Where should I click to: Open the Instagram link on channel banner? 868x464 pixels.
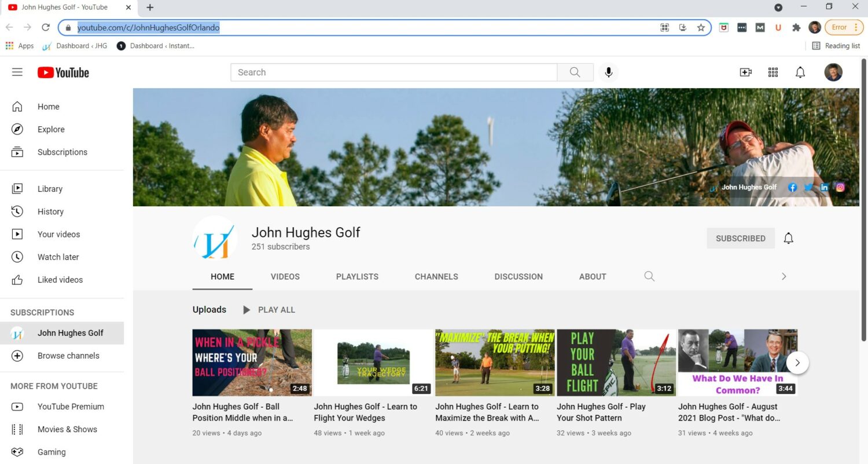[840, 187]
